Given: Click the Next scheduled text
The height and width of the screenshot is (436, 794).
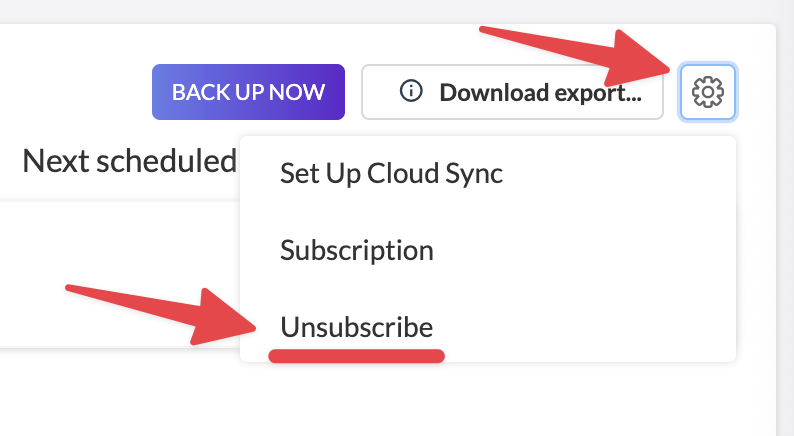Looking at the screenshot, I should tap(130, 160).
